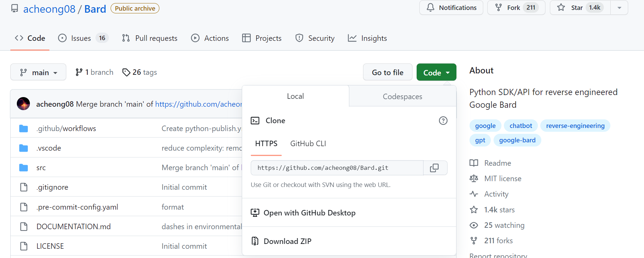Viewport: 644px width, 258px height.
Task: Click the google-bard topic tag
Action: coord(517,140)
